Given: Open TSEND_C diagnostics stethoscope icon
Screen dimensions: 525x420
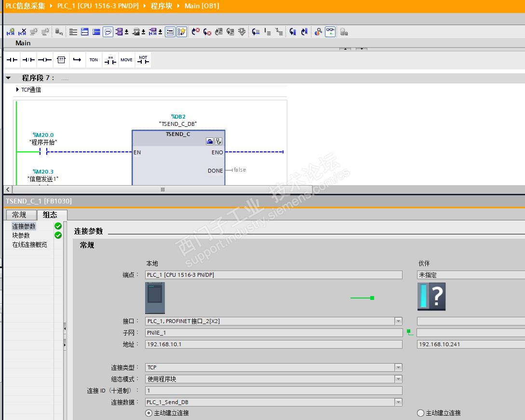Looking at the screenshot, I should click(x=218, y=141).
